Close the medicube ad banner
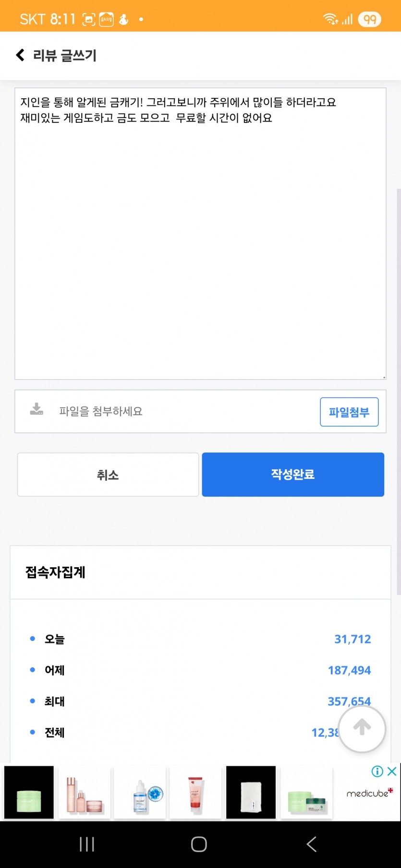Screen dimensions: 401x868 (392, 771)
